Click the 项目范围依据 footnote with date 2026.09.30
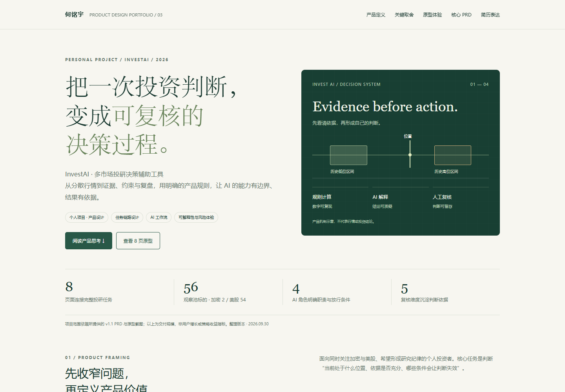This screenshot has width=565, height=392. [167, 324]
